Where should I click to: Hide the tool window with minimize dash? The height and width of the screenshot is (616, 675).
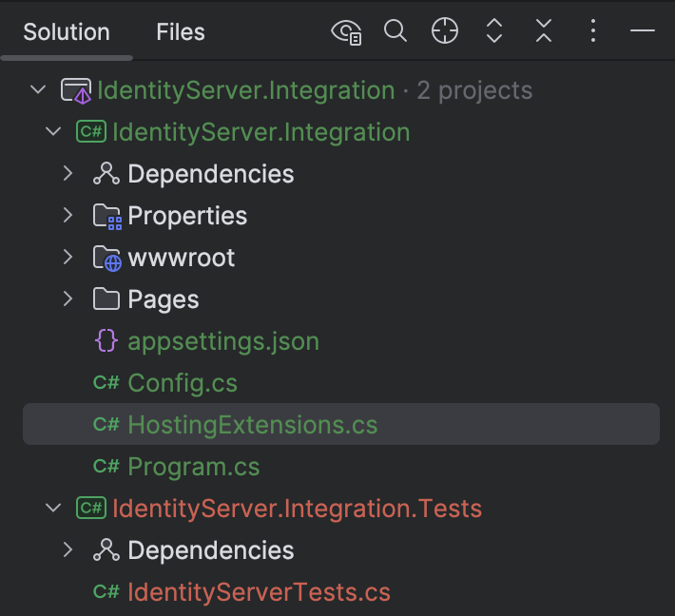(x=643, y=31)
